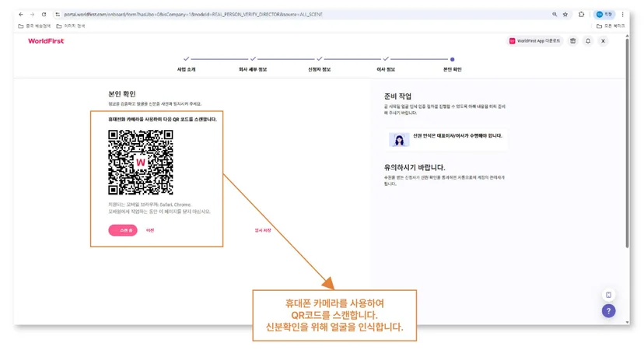The width and height of the screenshot is (644, 350).
Task: Open the second bookmark folder from left
Action: pos(71,26)
